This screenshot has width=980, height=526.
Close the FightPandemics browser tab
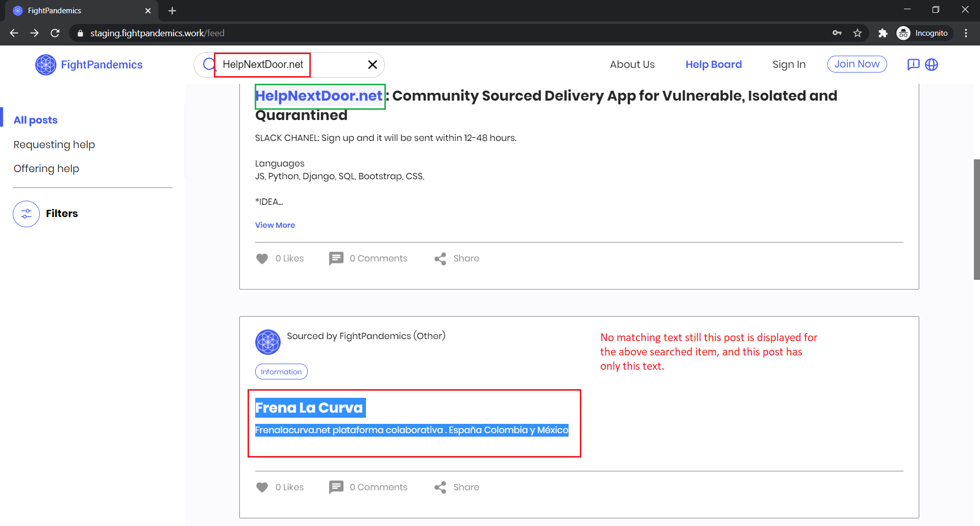(148, 11)
